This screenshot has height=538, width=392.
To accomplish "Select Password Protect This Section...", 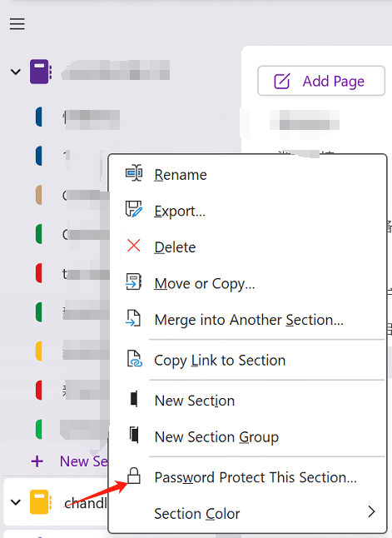I will 247,477.
